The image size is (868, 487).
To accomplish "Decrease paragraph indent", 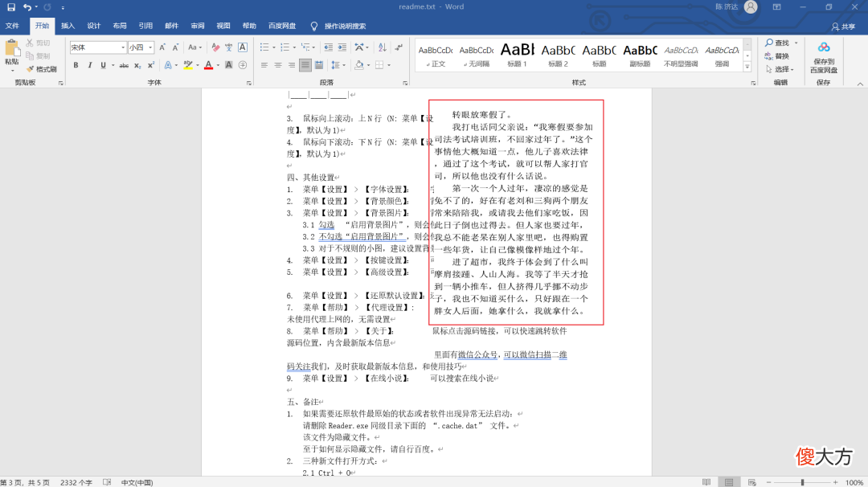I will point(328,47).
